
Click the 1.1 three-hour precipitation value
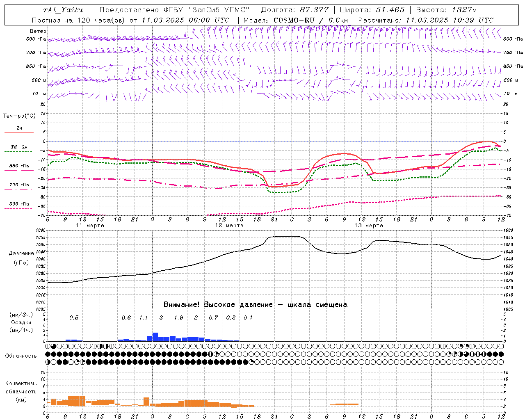pos(144,318)
